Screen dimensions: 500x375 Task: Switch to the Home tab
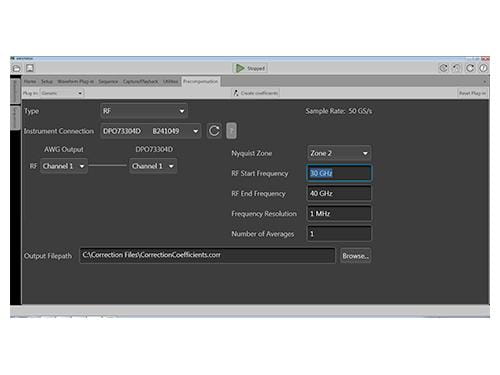coord(30,82)
